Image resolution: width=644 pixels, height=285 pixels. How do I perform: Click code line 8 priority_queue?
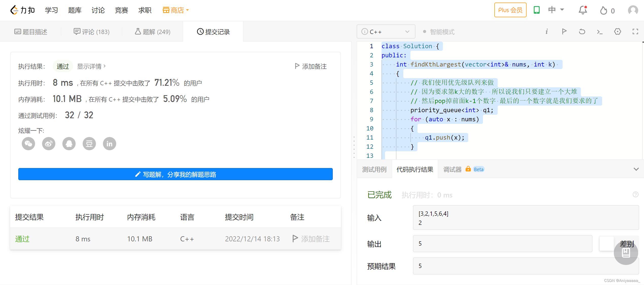(x=452, y=110)
